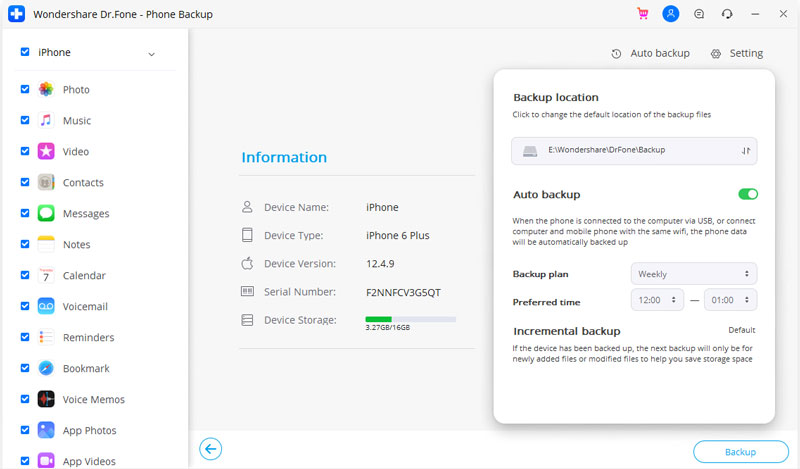Viewport: 800px width, 469px height.
Task: Go back with the arrow circle button
Action: pos(210,449)
